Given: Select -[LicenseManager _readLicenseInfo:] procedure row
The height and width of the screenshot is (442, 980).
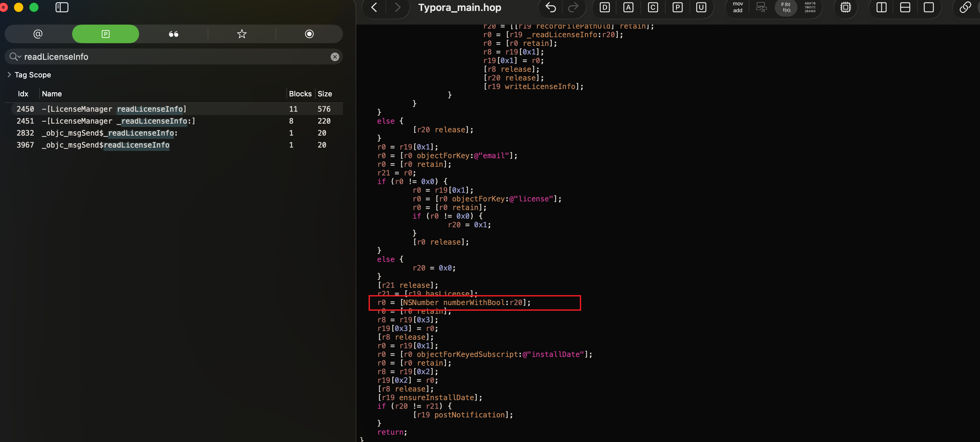Looking at the screenshot, I should tap(177, 121).
